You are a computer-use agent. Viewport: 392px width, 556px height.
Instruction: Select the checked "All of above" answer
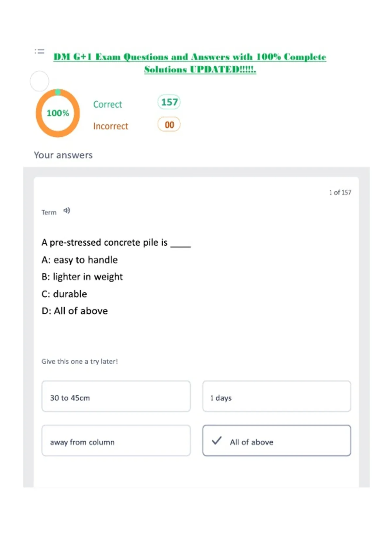[x=277, y=441]
